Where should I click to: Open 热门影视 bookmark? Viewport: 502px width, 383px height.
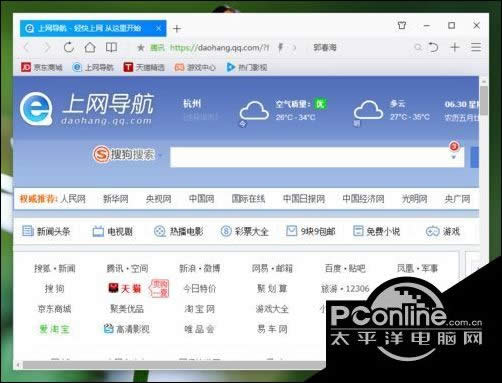(x=247, y=67)
